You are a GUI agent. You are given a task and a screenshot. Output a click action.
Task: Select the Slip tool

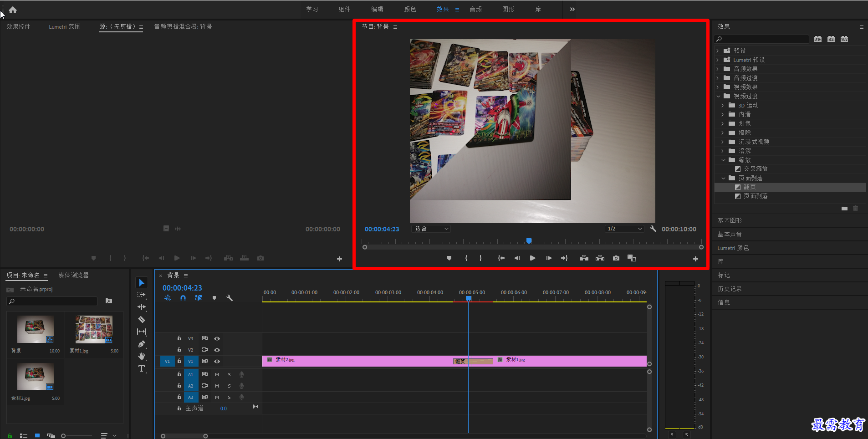[142, 332]
